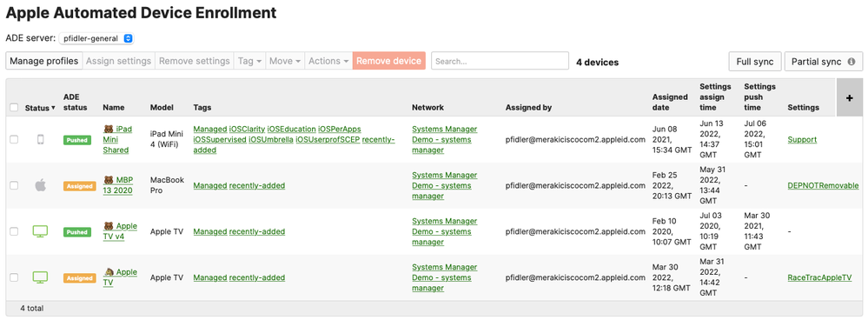Check the MBP 13 2020 row checkbox
Image resolution: width=868 pixels, height=320 pixels.
[14, 185]
